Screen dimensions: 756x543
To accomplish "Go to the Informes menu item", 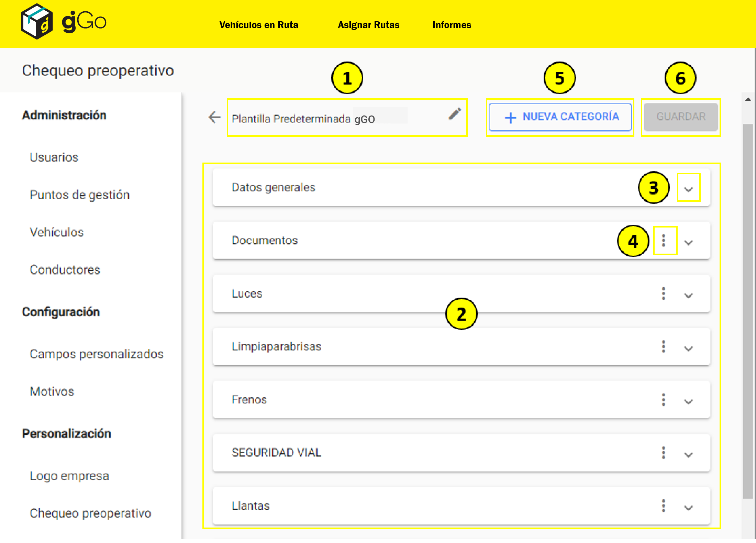I will [452, 25].
